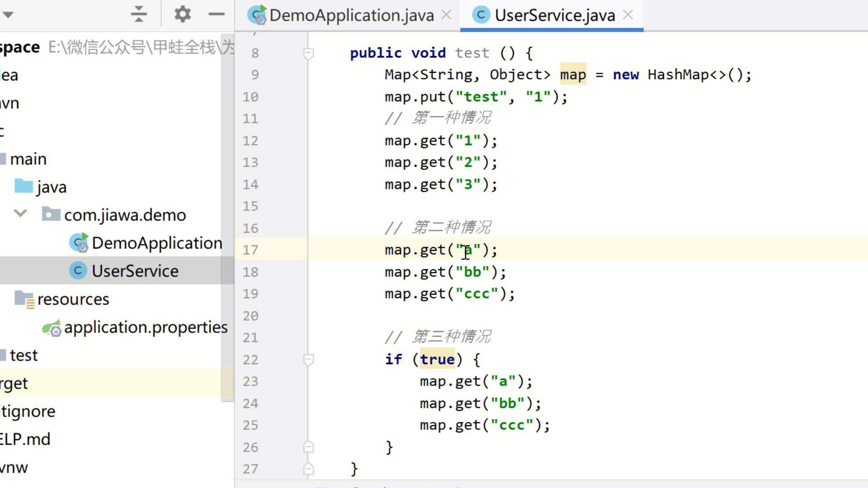
Task: Select the main folder in project tree
Action: coord(28,159)
